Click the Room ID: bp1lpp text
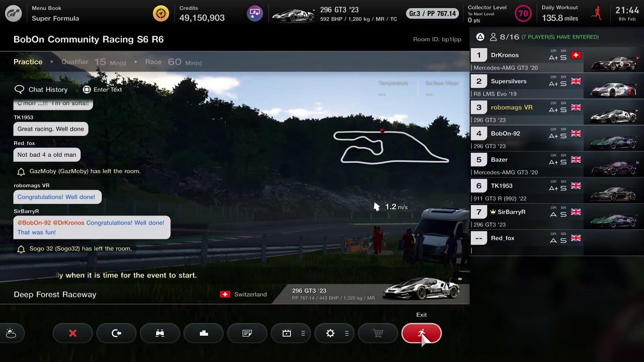Screen dimensions: 644x362 (437, 39)
